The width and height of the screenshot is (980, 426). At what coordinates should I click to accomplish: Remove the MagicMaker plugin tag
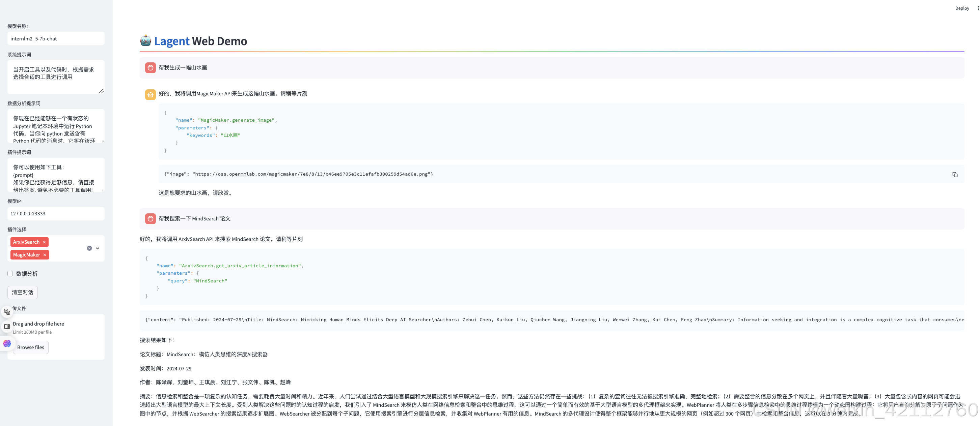pyautogui.click(x=45, y=255)
